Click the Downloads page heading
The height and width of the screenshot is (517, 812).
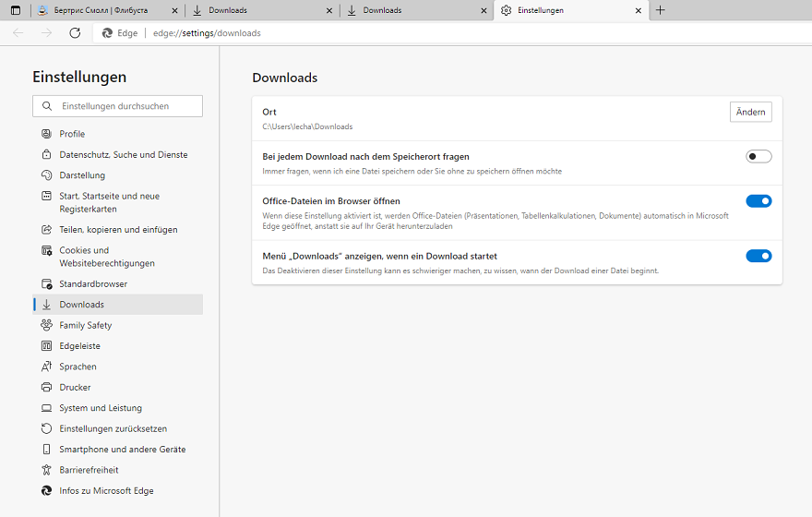285,78
